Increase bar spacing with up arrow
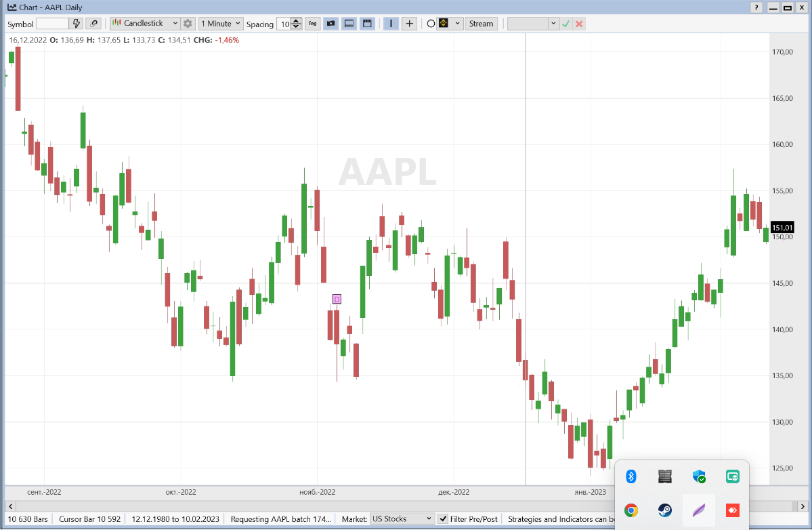 tap(296, 21)
